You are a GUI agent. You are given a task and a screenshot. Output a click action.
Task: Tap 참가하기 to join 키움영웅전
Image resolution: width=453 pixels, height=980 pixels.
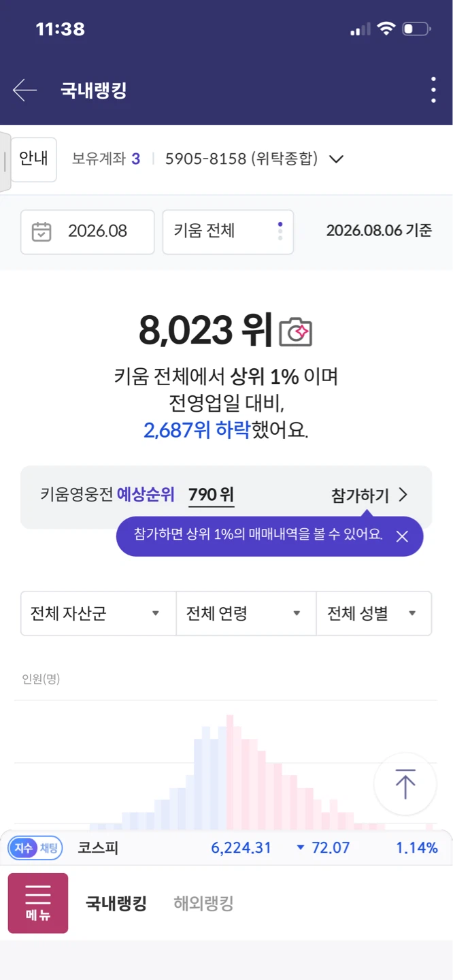(369, 495)
